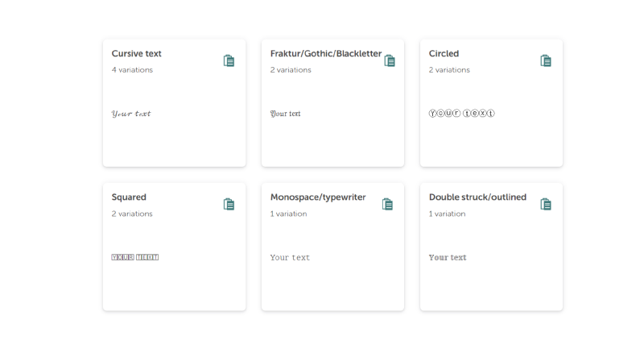Select the double struck 'Your text' preview
Image resolution: width=644 pixels, height=349 pixels.
(x=448, y=257)
